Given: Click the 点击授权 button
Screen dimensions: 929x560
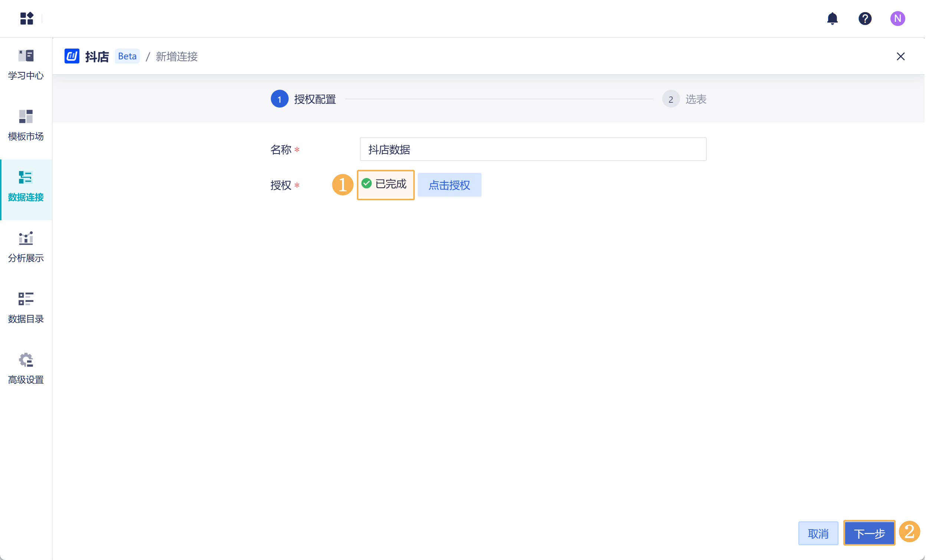Looking at the screenshot, I should pos(449,185).
